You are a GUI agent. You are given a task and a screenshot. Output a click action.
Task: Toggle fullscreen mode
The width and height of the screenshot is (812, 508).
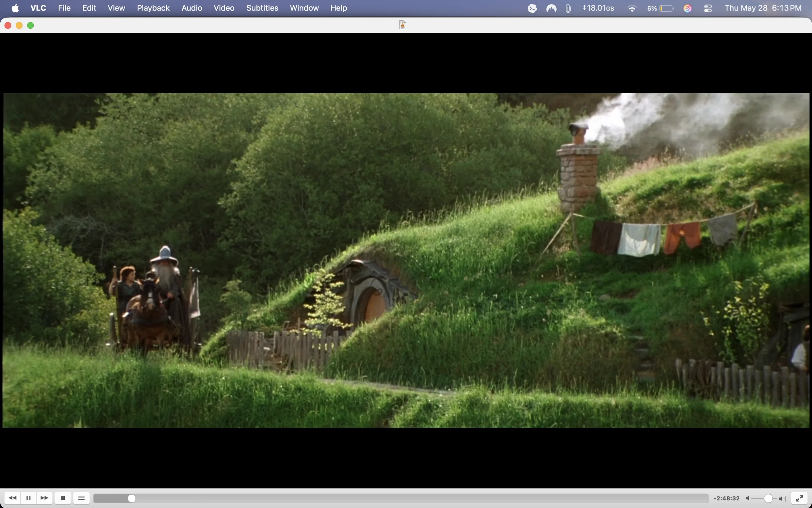pyautogui.click(x=800, y=498)
